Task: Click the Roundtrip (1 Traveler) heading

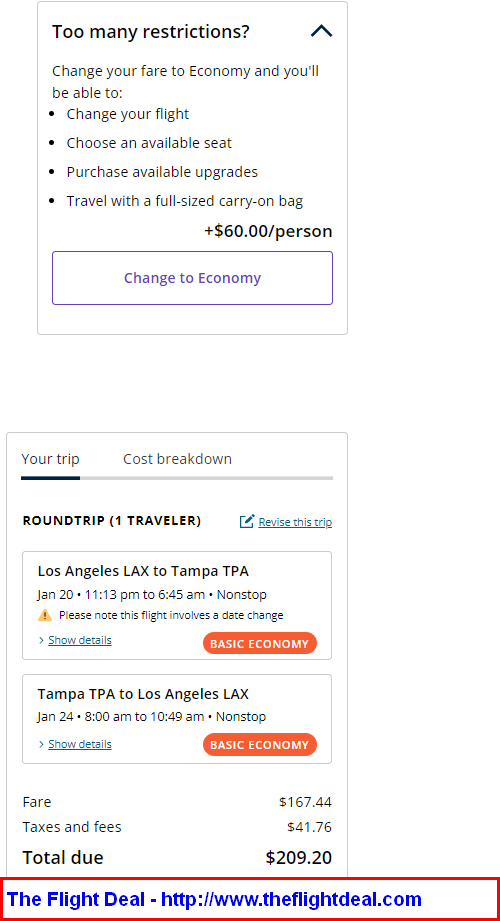Action: tap(112, 521)
